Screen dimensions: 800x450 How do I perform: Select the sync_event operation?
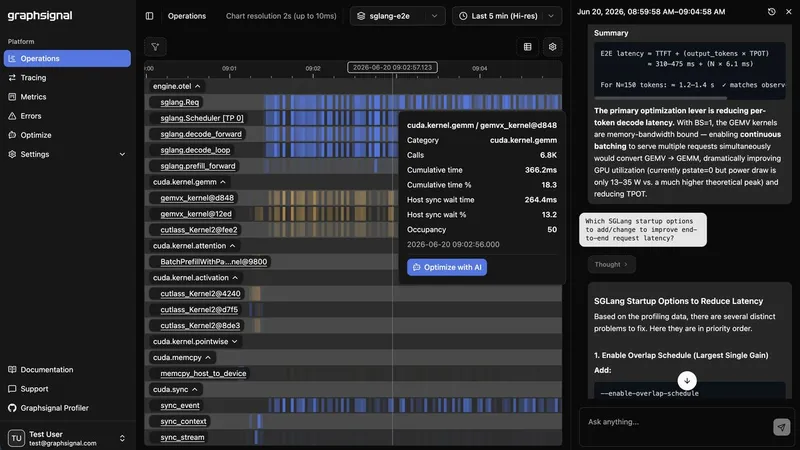180,405
